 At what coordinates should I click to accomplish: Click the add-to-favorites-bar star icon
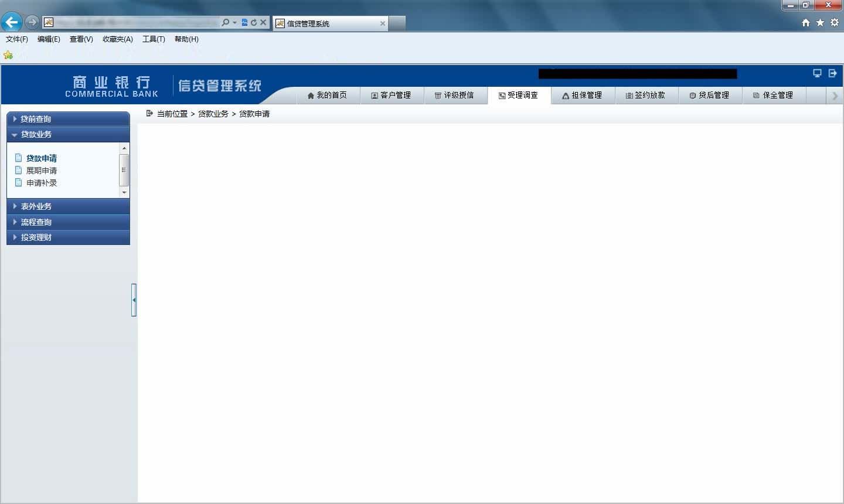pyautogui.click(x=8, y=55)
